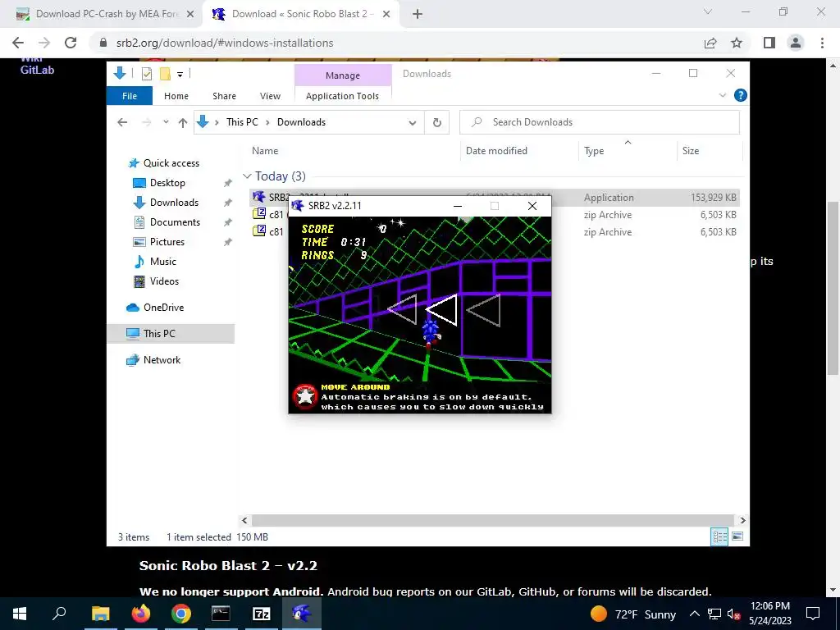Go back in File Explorer
840x630 pixels.
122,123
